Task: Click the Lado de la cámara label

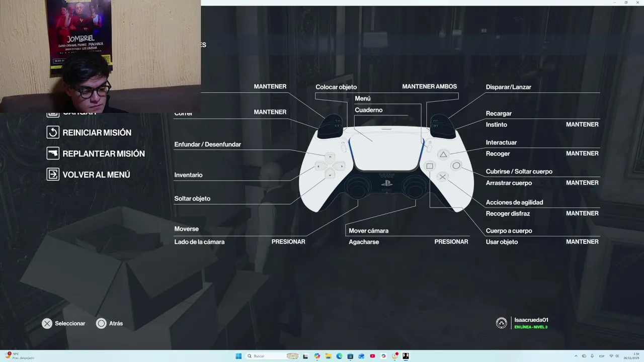Action: click(199, 242)
